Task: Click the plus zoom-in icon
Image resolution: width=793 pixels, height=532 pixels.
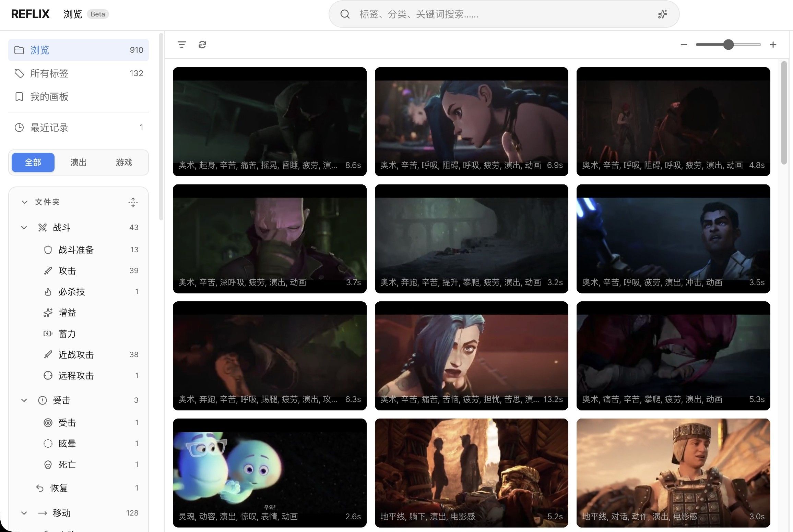Action: pos(773,45)
